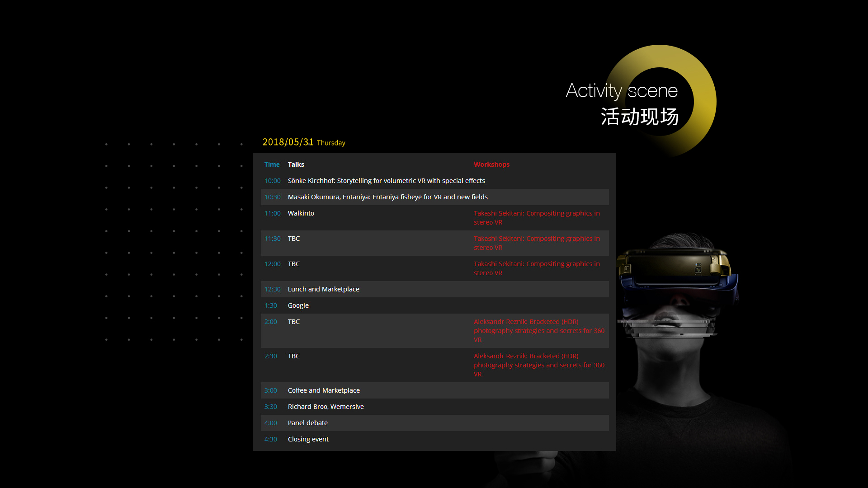Click the 2018/05/31 Thursday date heading
Screen dimensions: 868x488
[x=304, y=142]
